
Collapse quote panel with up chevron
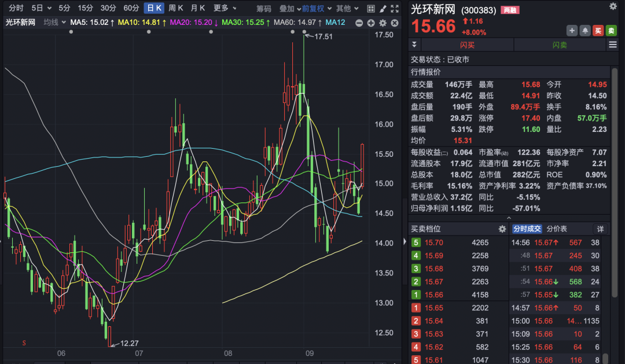pyautogui.click(x=509, y=218)
